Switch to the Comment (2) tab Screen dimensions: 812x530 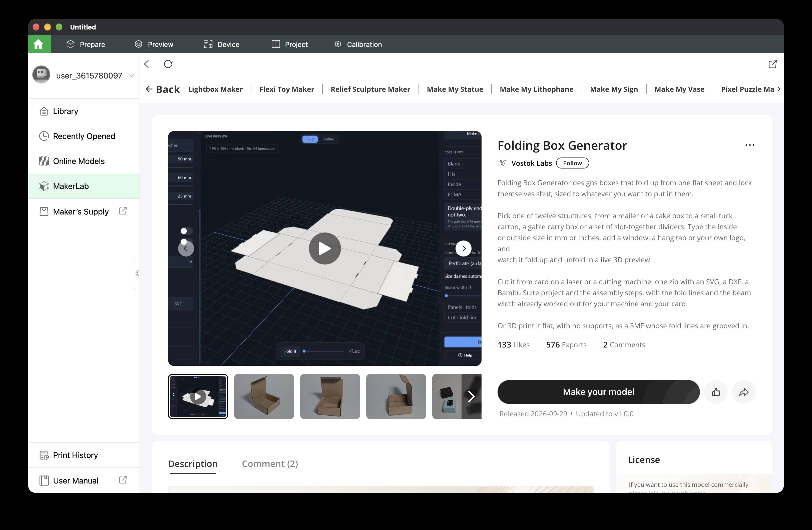(270, 464)
